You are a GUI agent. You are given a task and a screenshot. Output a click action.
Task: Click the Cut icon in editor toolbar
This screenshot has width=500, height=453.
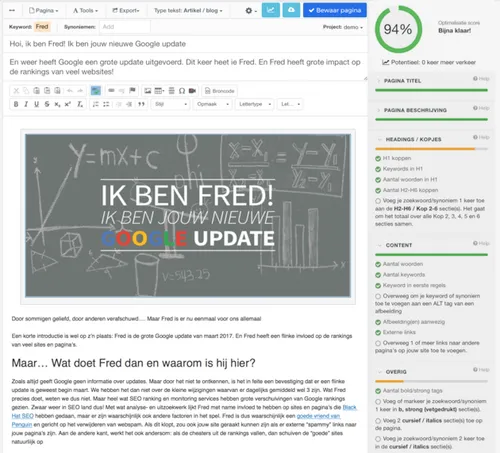coord(16,91)
